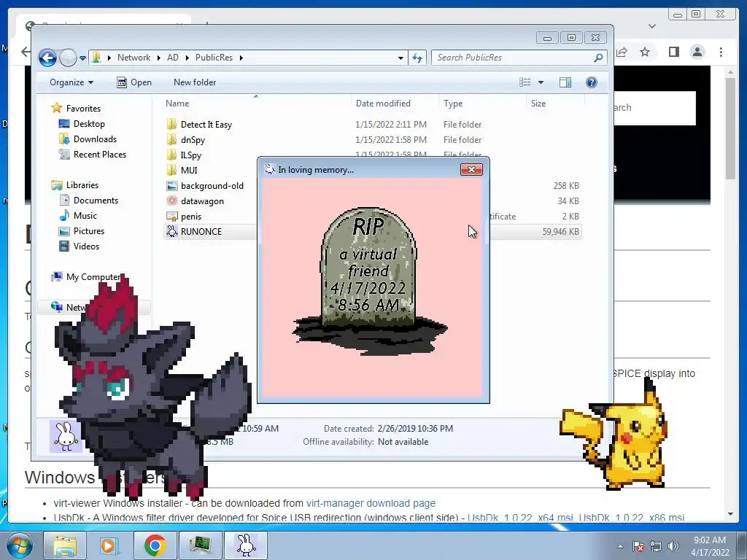
Task: Select the dnSpy folder
Action: click(193, 140)
